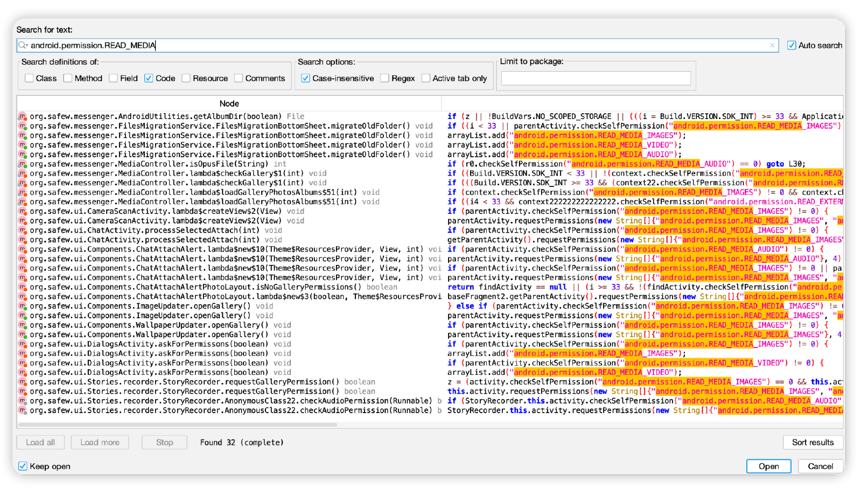Click the 'Found 32 (complete)' status text
868x488 pixels.
tap(242, 442)
